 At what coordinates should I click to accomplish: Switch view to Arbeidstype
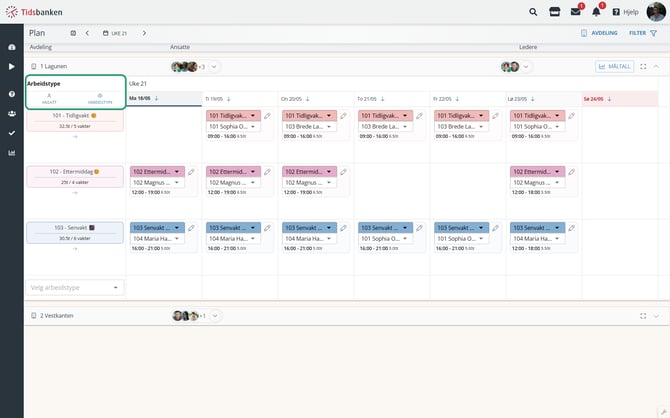[x=100, y=99]
